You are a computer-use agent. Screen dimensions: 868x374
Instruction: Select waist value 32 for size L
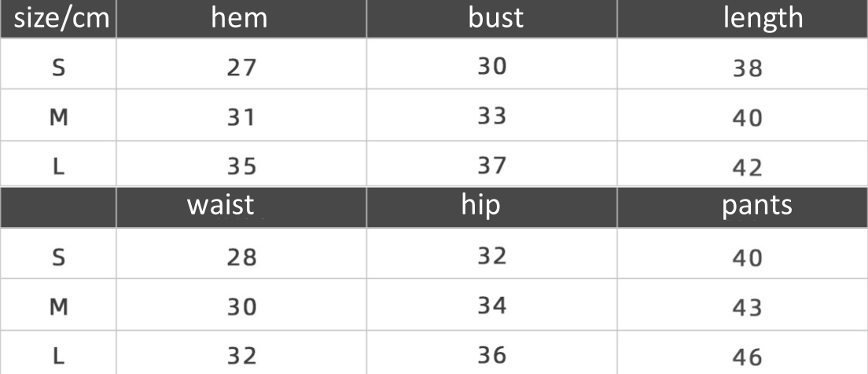point(242,356)
